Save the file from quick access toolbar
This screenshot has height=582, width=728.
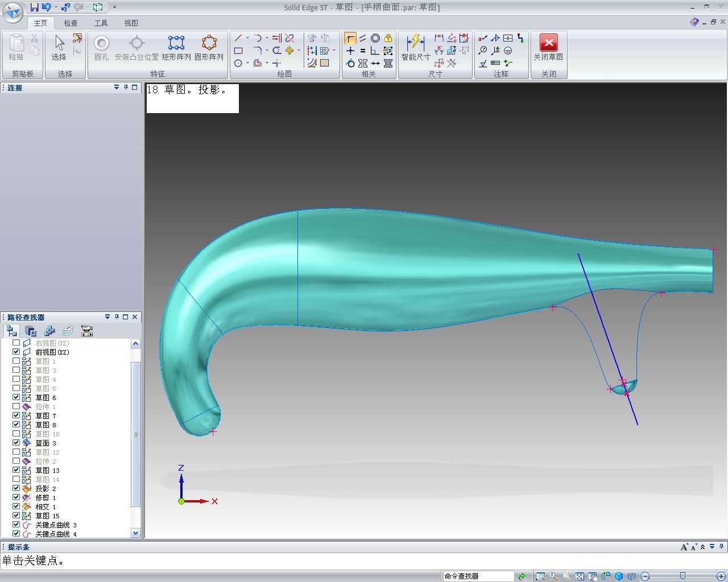[x=34, y=7]
